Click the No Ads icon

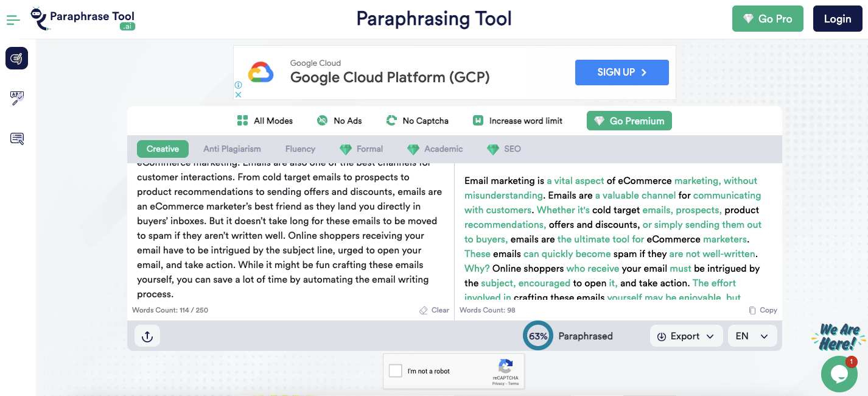coord(323,121)
